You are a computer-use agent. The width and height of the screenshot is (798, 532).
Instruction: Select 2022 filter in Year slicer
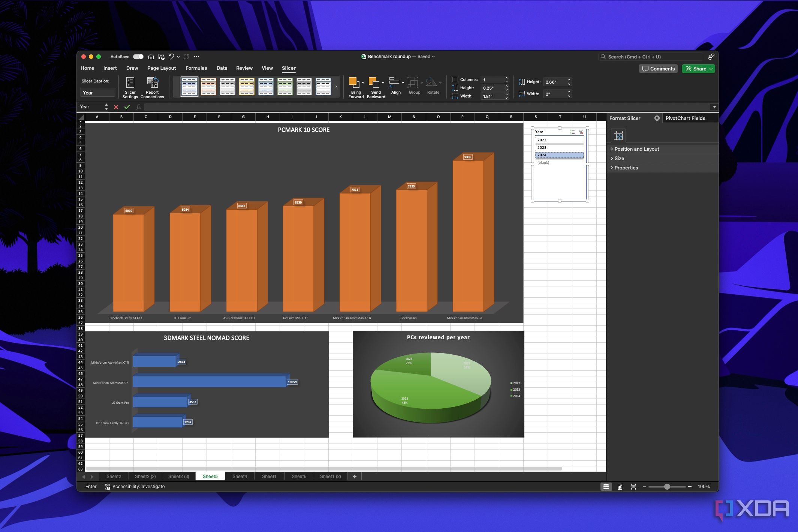tap(558, 139)
